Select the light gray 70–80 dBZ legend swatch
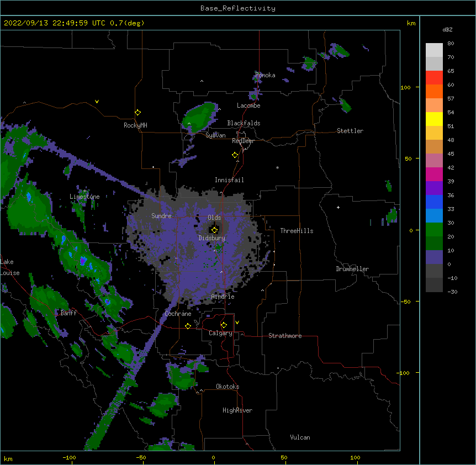The height and width of the screenshot is (465, 476). [x=434, y=50]
